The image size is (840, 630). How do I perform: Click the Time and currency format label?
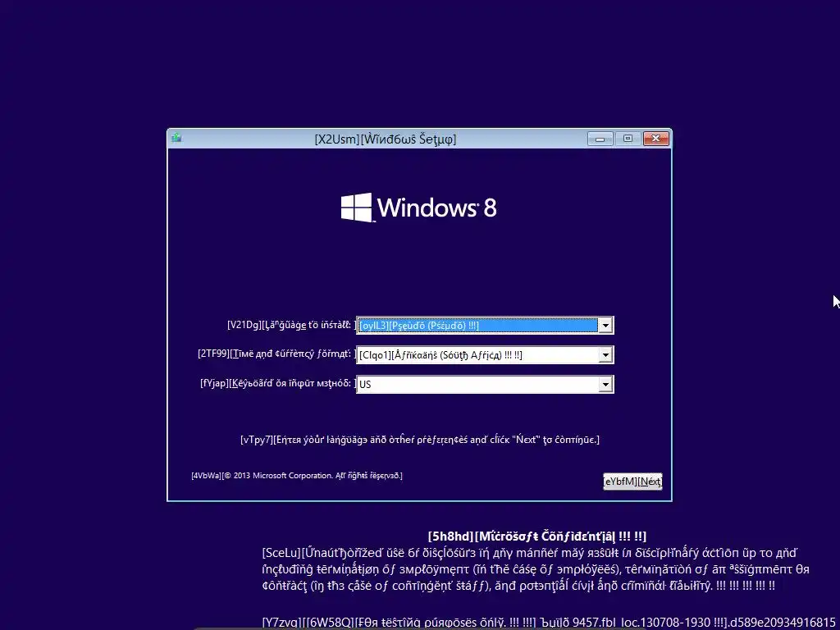[x=277, y=354]
